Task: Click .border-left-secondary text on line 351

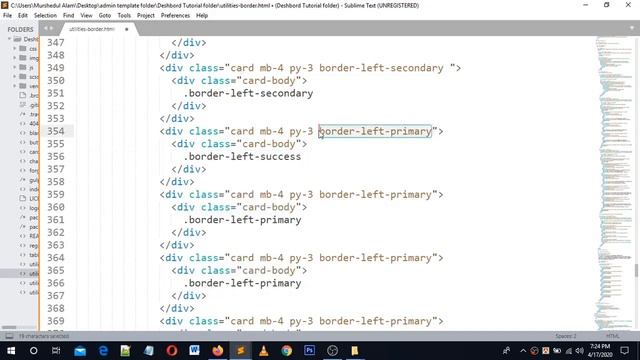Action: point(248,93)
